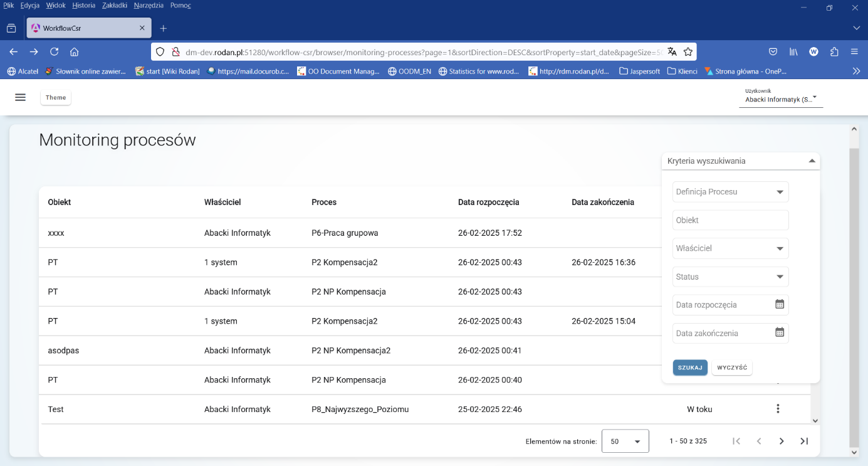Open the calendar picker for Data zakończenia
The width and height of the screenshot is (868, 466).
click(x=780, y=333)
